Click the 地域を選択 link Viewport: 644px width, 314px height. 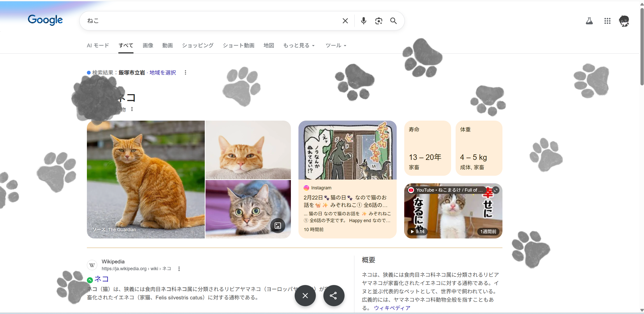click(x=162, y=73)
